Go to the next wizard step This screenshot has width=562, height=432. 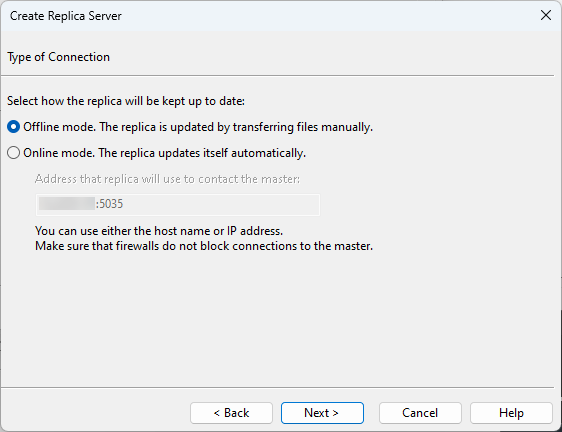point(322,413)
